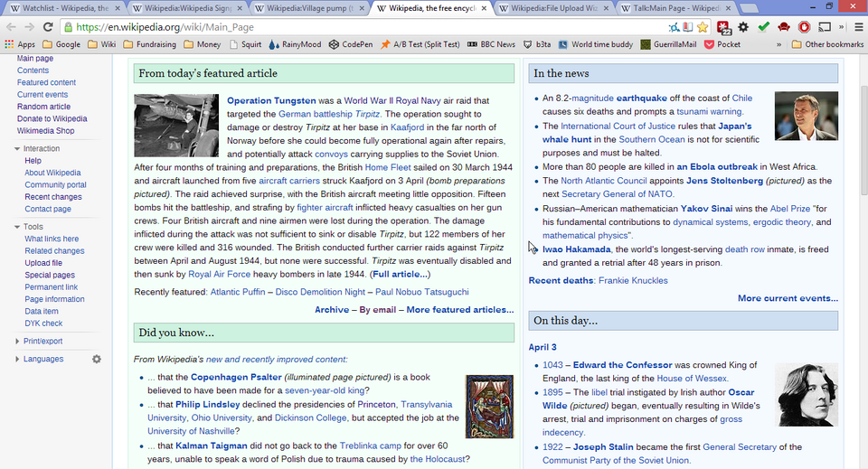Open the b3ta bookmark
The width and height of the screenshot is (868, 469).
pos(537,44)
